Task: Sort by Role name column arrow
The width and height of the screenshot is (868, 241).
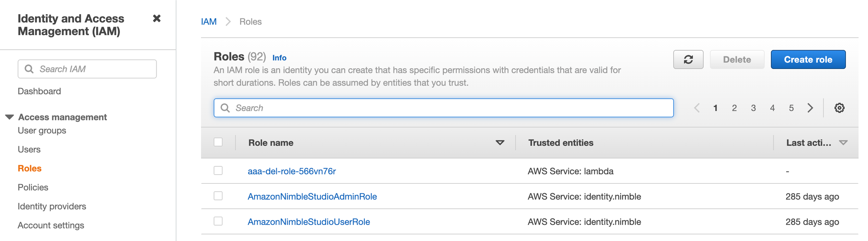Action: coord(500,143)
